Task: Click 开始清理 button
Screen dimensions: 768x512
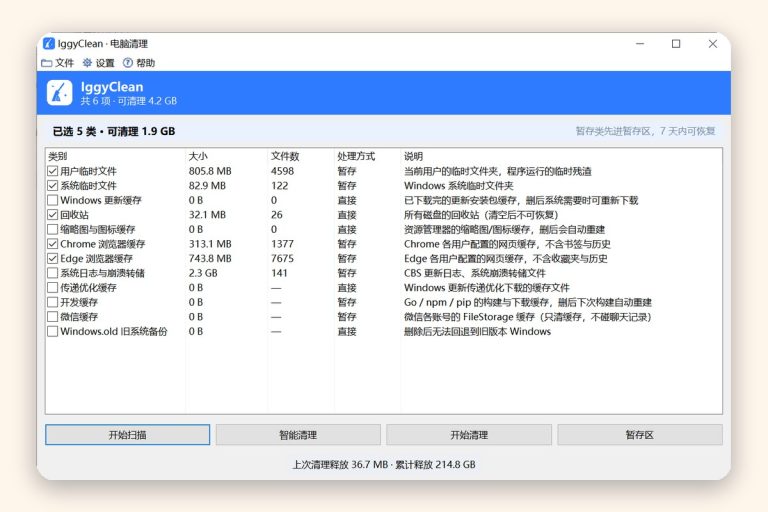Action: [x=469, y=435]
